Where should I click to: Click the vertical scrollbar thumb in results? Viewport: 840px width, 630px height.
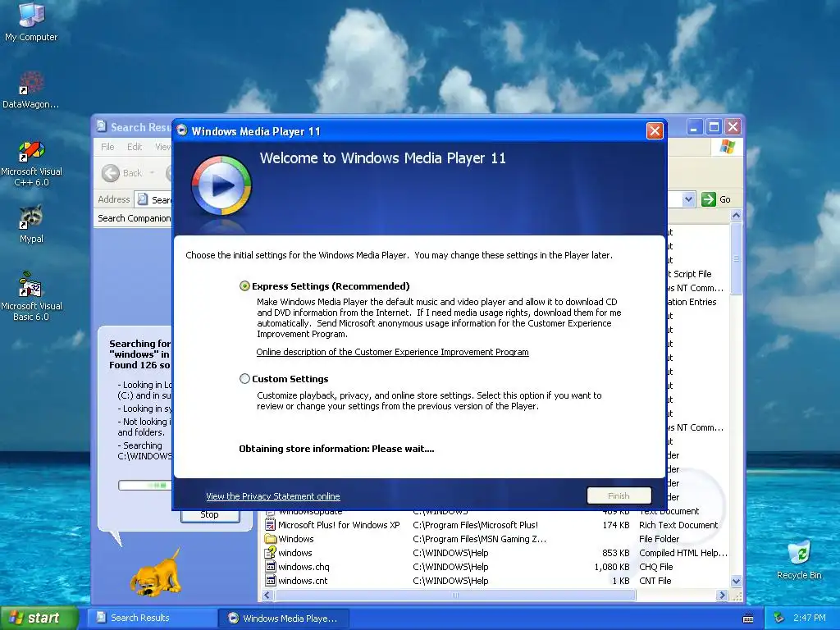coord(736,258)
